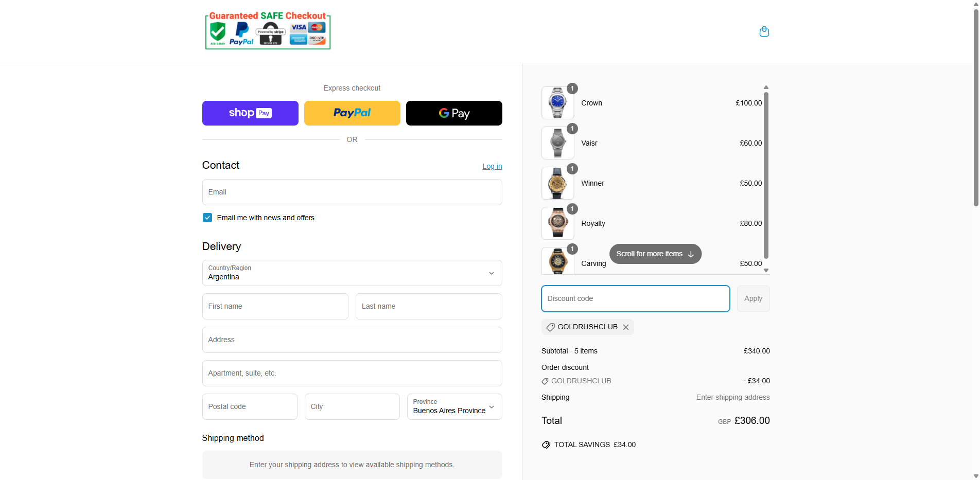Click the Vaisr price £60.00
This screenshot has width=980, height=480.
click(751, 143)
